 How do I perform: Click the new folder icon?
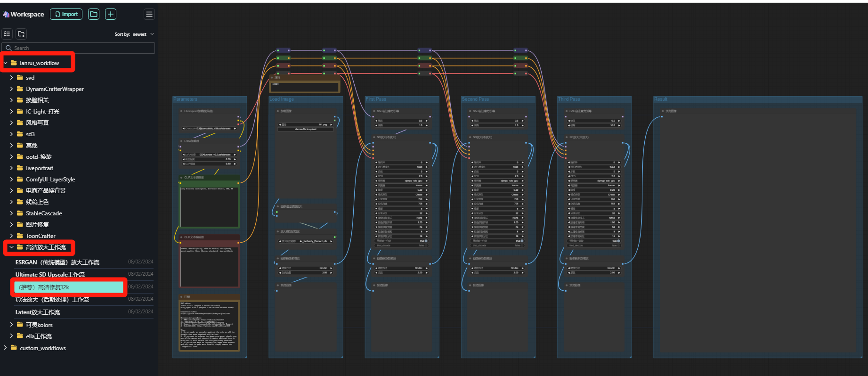tap(21, 34)
